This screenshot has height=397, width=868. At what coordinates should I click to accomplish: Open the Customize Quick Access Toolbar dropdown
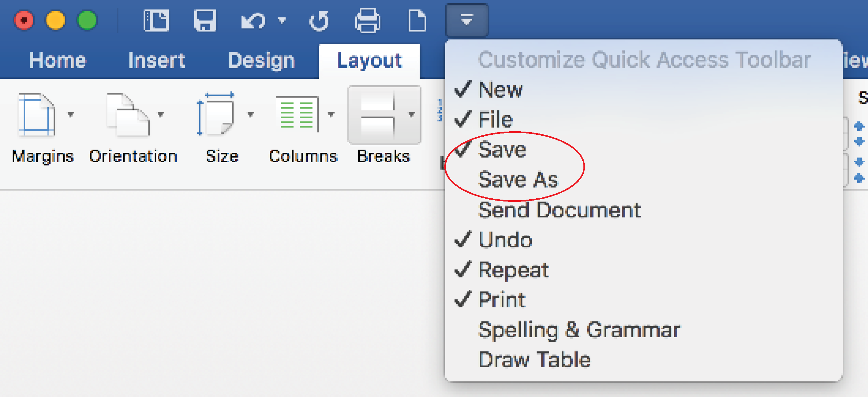click(467, 20)
